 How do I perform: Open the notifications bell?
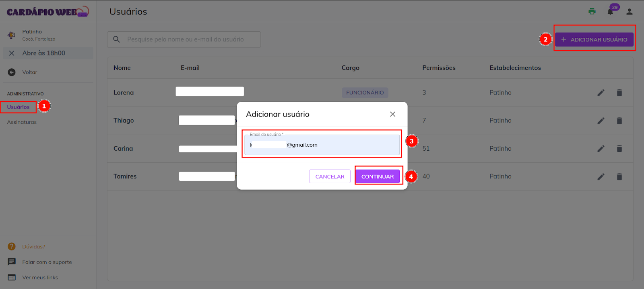610,11
